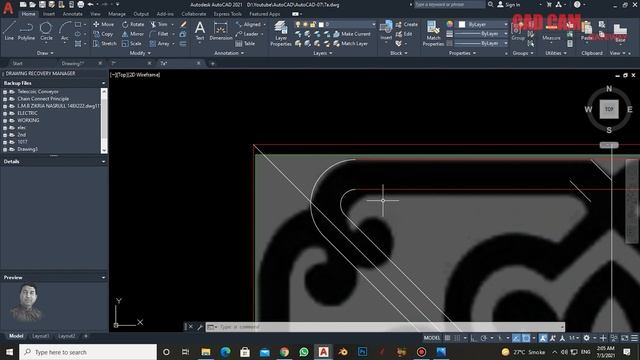The height and width of the screenshot is (360, 640).
Task: Choose the Move command
Action: tap(104, 24)
